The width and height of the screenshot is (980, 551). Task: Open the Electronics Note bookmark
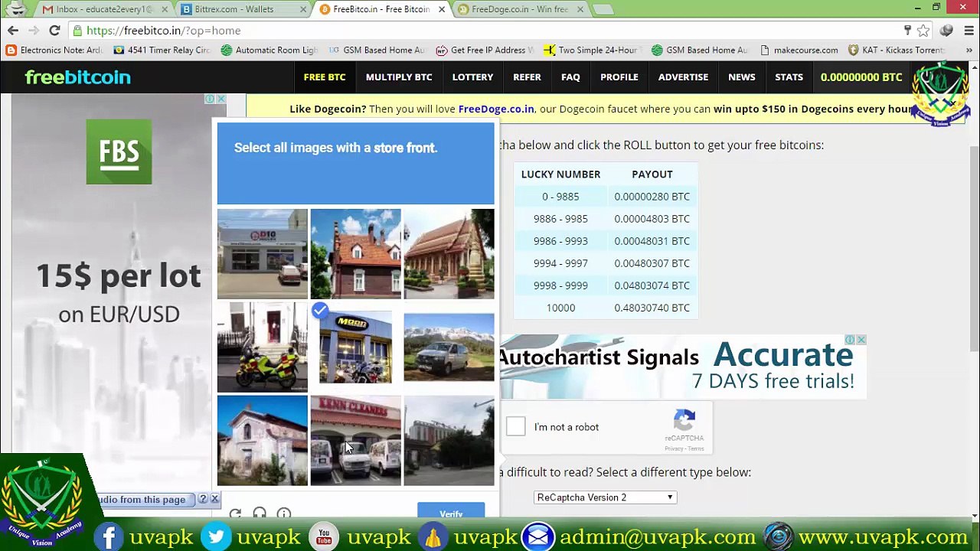[54, 50]
